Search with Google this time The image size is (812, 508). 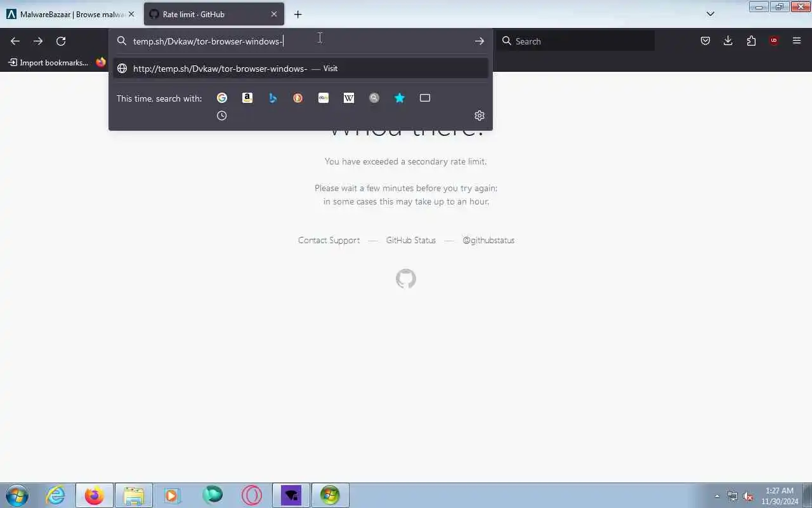tap(222, 98)
